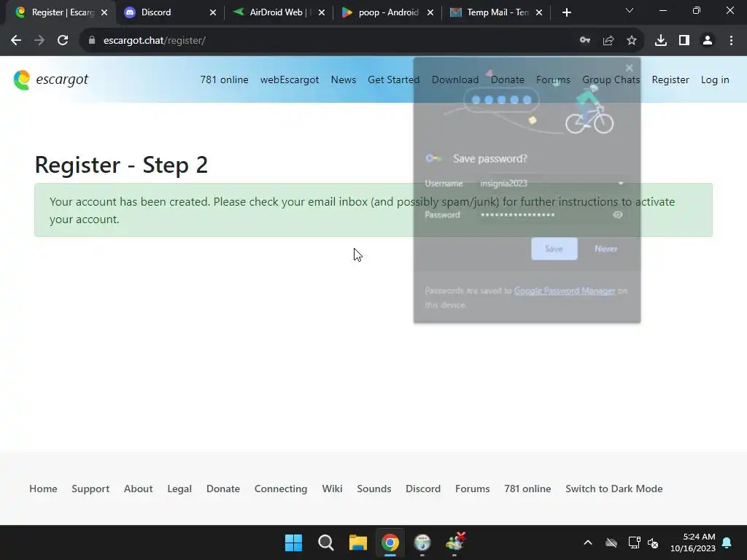Screen dimensions: 747x560
Task: Open File Explorer from the taskbar
Action: [x=357, y=542]
